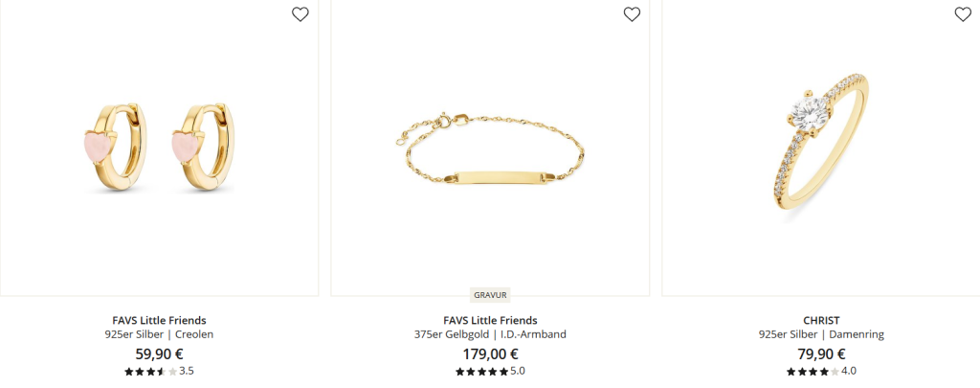The width and height of the screenshot is (980, 388).
Task: Save the CHRIST Damenring to wishlist
Action: 963,14
